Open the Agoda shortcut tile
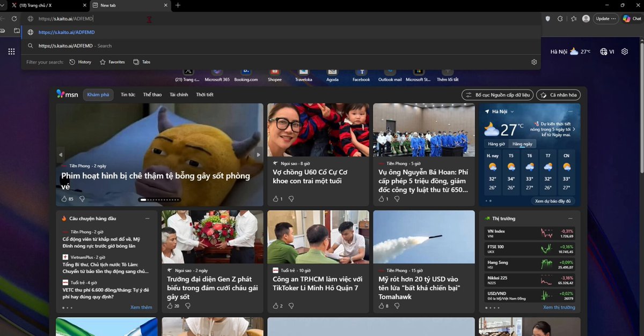644x336 pixels. point(332,74)
